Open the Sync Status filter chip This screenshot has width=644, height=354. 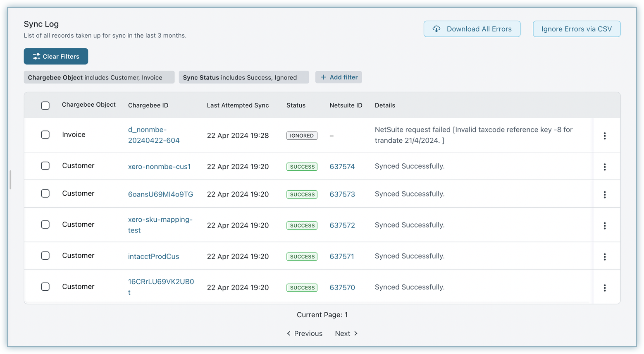click(243, 77)
